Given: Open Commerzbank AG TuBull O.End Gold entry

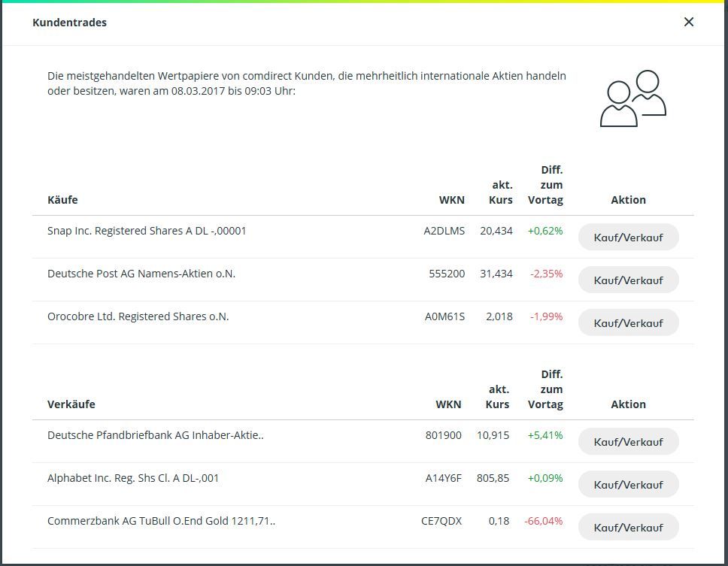Looking at the screenshot, I should coord(161,521).
